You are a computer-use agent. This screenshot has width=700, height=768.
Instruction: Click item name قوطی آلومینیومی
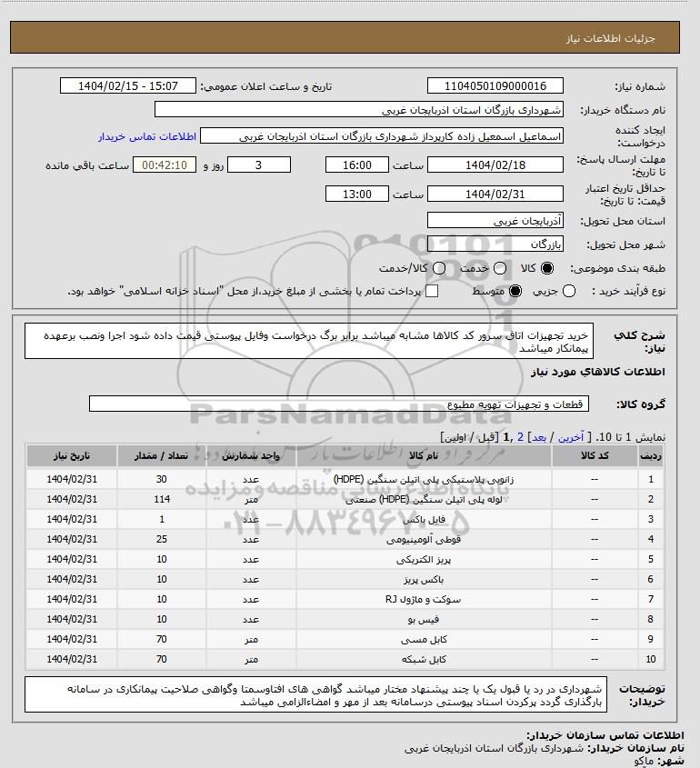(424, 539)
